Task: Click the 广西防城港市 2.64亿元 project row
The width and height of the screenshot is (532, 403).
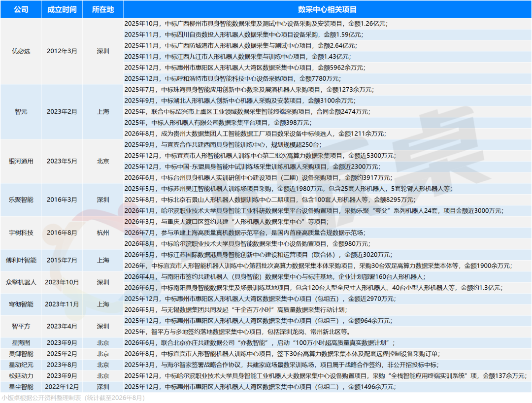Action: [328, 46]
